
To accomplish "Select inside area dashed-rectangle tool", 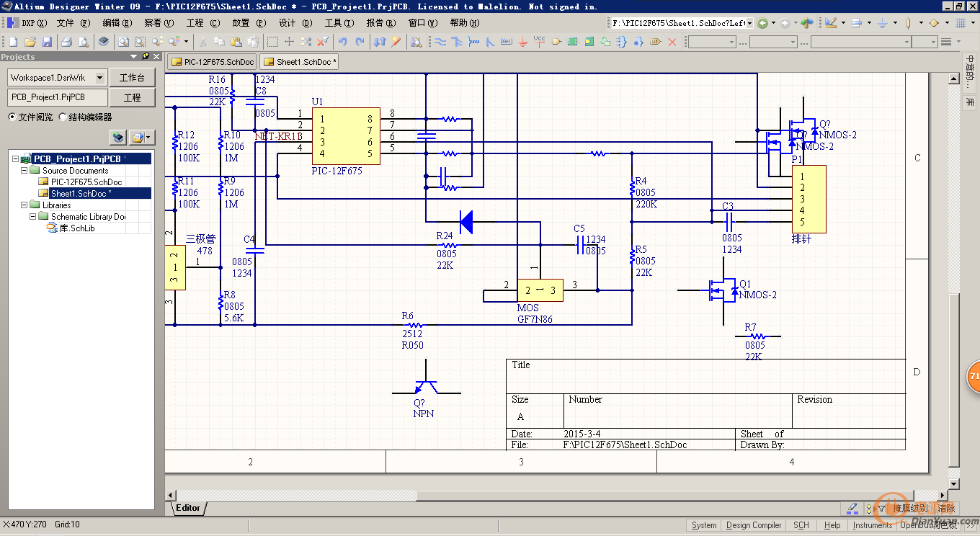I will [x=272, y=42].
